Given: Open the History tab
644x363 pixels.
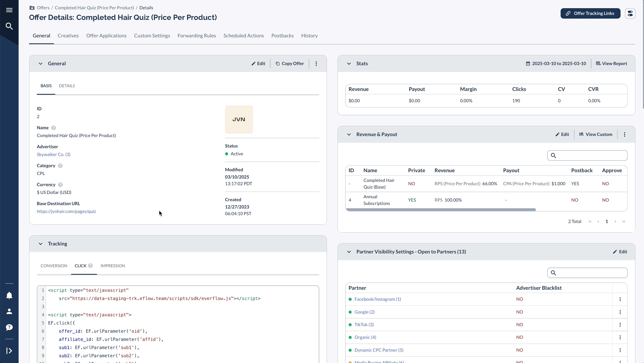Looking at the screenshot, I should pos(309,36).
